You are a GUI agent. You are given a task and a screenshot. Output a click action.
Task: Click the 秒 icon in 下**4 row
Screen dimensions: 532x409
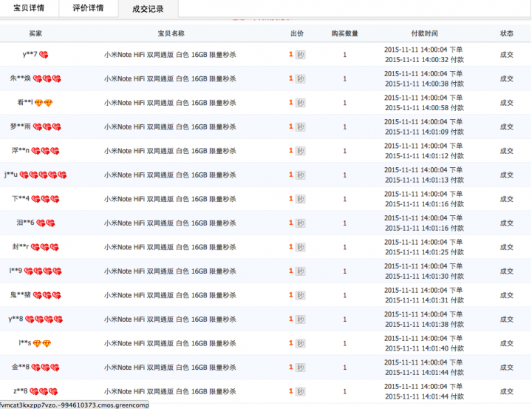point(300,199)
